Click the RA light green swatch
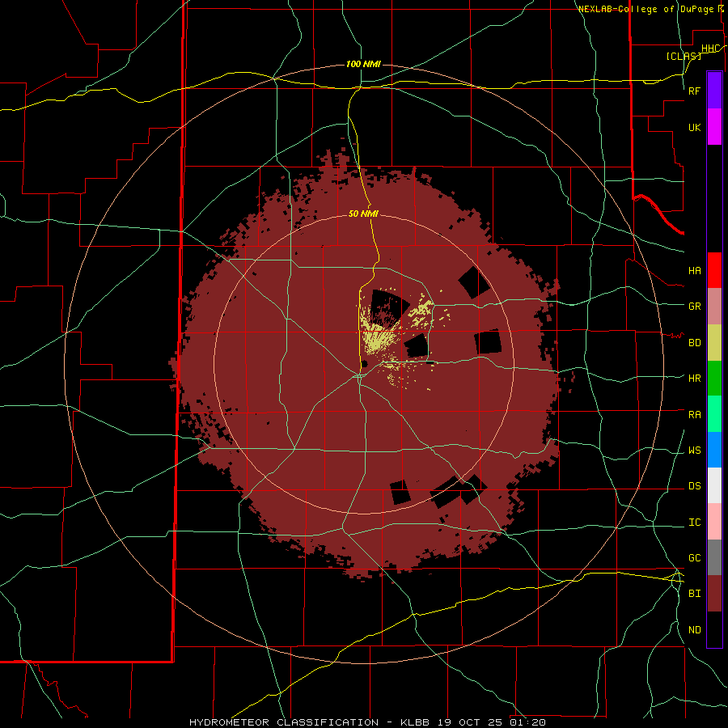This screenshot has height=728, width=728. [x=714, y=414]
